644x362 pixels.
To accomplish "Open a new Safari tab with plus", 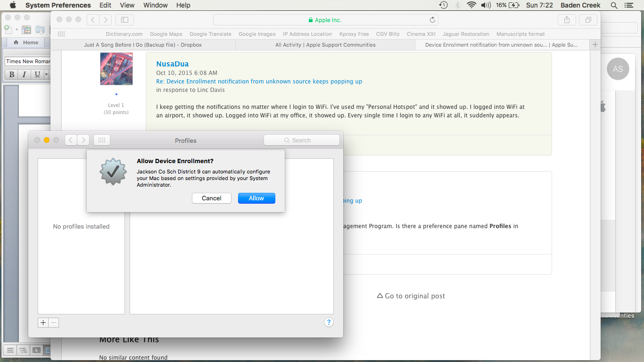I will (595, 45).
